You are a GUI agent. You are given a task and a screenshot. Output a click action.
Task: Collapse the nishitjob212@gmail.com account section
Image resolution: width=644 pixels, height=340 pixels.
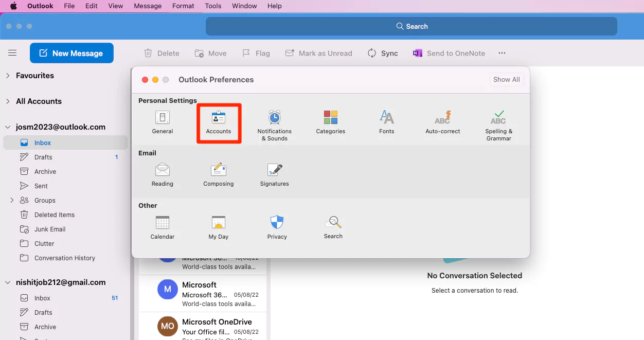[x=8, y=282]
